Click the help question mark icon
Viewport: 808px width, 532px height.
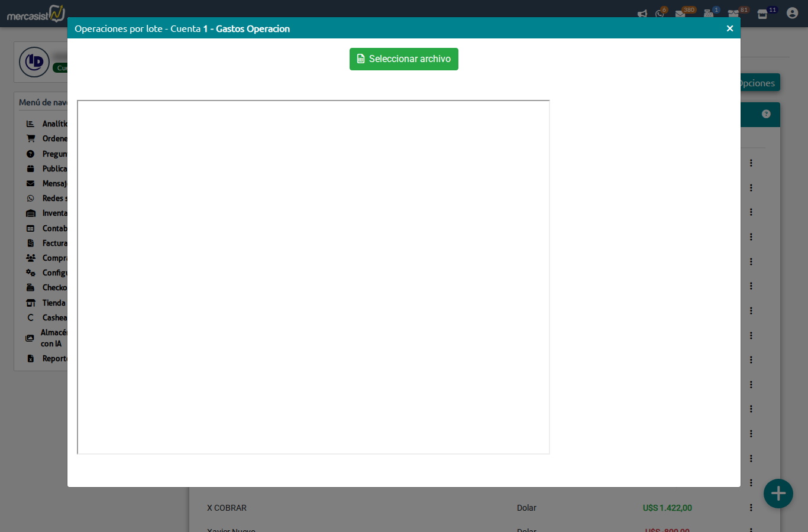766,114
